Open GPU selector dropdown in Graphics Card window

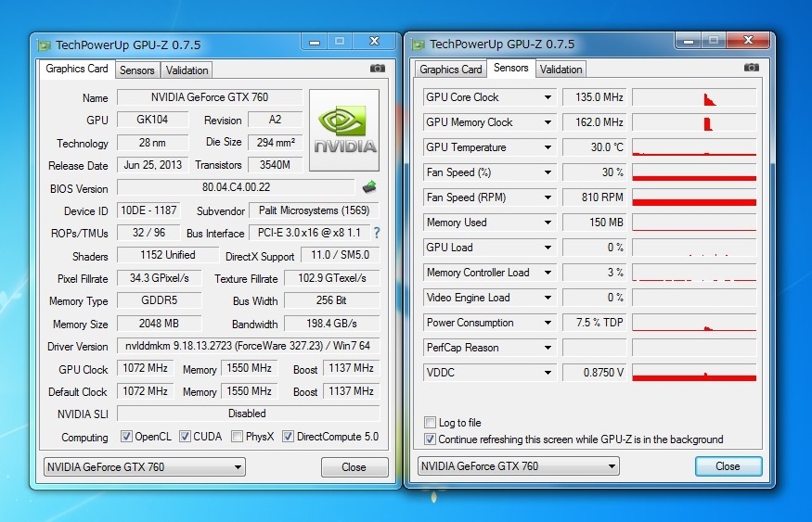coord(145,467)
